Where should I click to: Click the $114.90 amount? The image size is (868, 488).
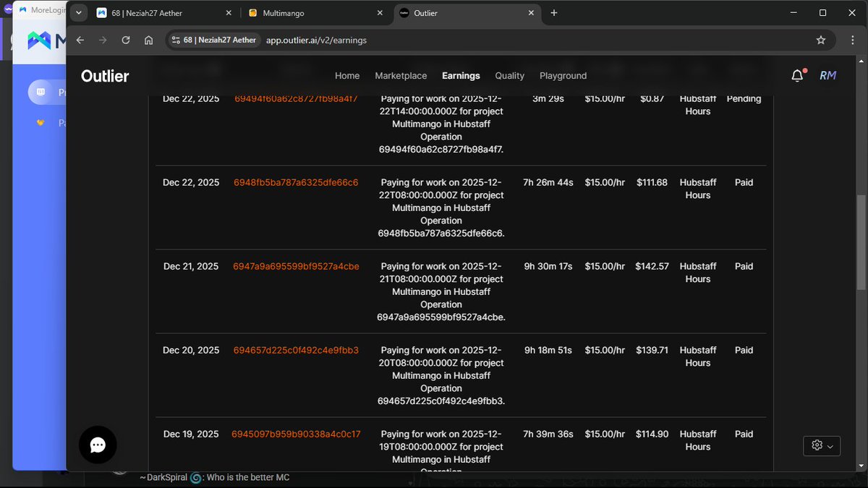pos(652,434)
